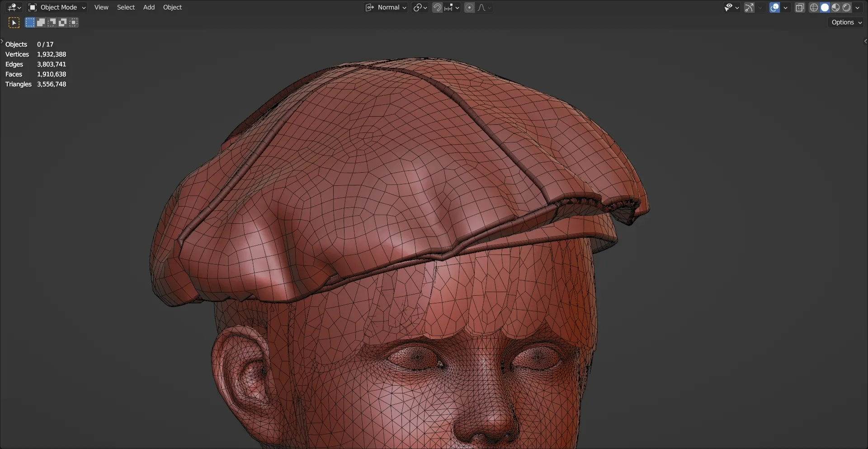Choose the Intersect Selection mode icon
Screen dimensions: 868x449
coord(73,22)
